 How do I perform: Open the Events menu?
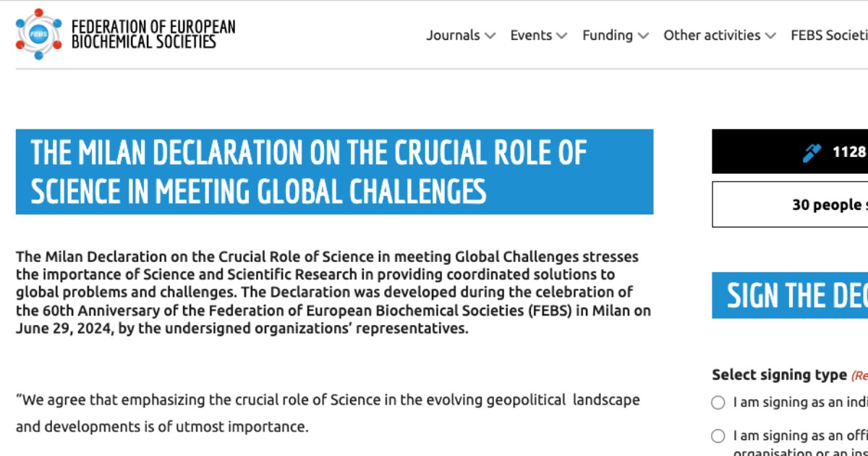(x=531, y=35)
